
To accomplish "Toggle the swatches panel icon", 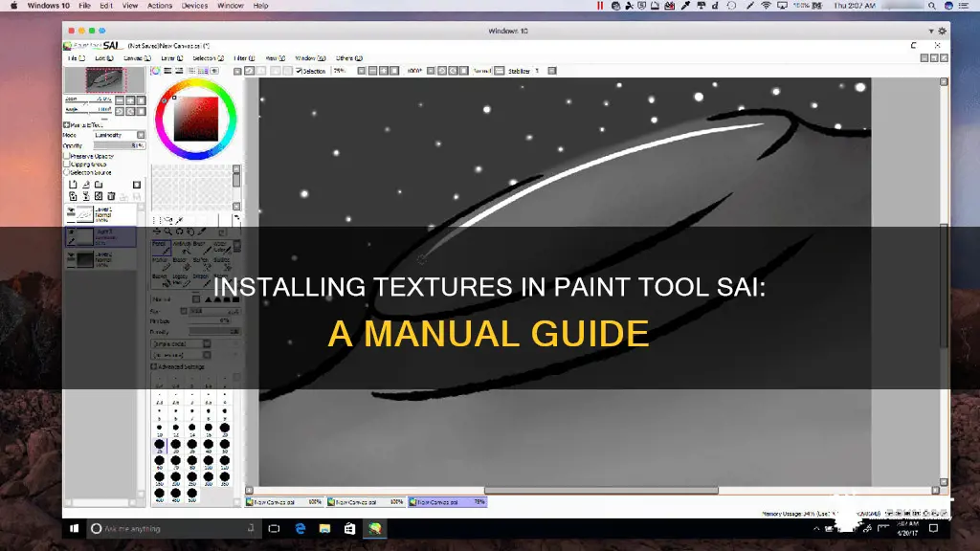I will click(x=203, y=71).
